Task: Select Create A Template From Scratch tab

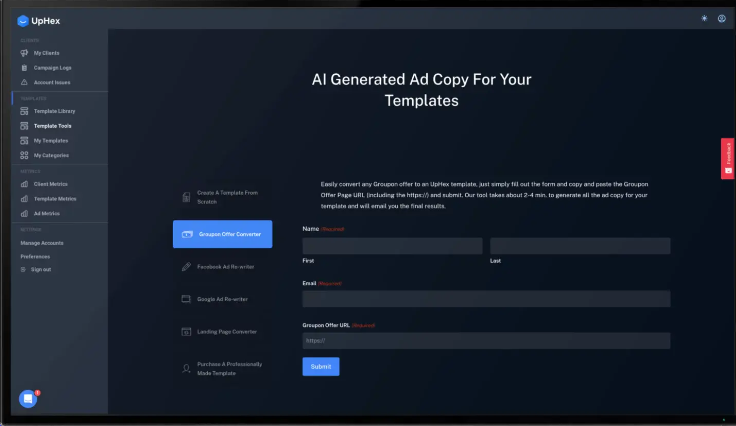Action: [222, 197]
